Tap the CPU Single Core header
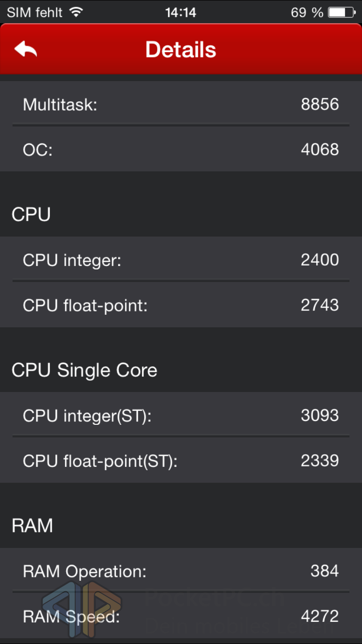Screen dimensions: 362x644 [x=84, y=370]
